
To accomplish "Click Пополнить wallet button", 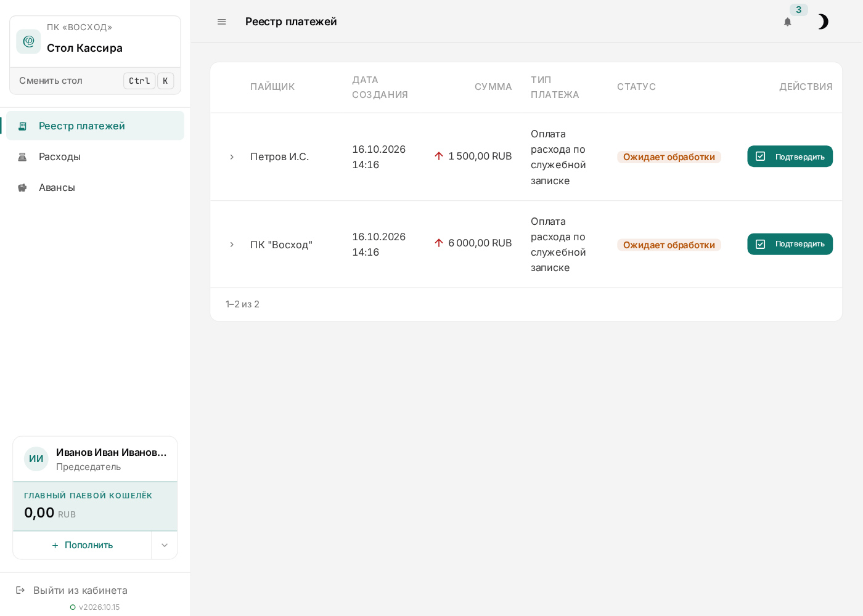I will [83, 545].
